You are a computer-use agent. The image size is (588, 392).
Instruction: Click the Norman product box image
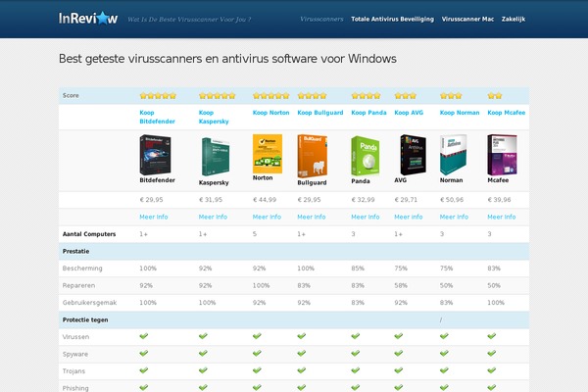click(x=454, y=155)
